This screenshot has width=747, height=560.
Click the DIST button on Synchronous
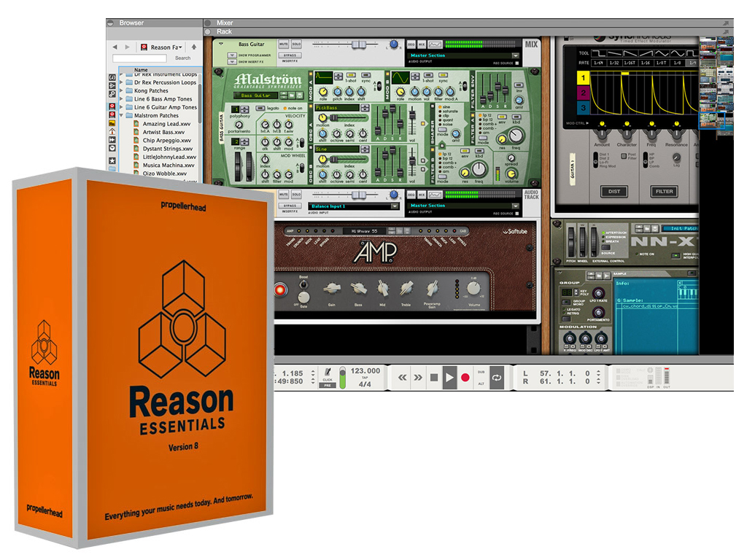pos(614,192)
